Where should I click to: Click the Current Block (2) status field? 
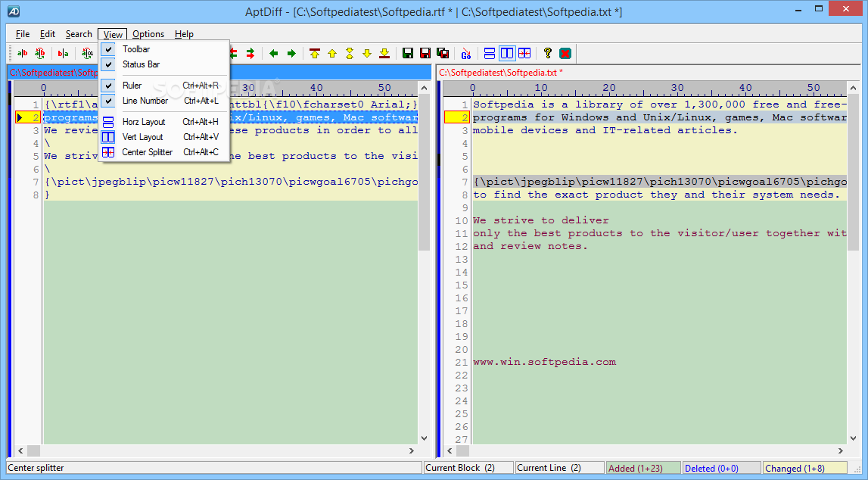(x=468, y=468)
